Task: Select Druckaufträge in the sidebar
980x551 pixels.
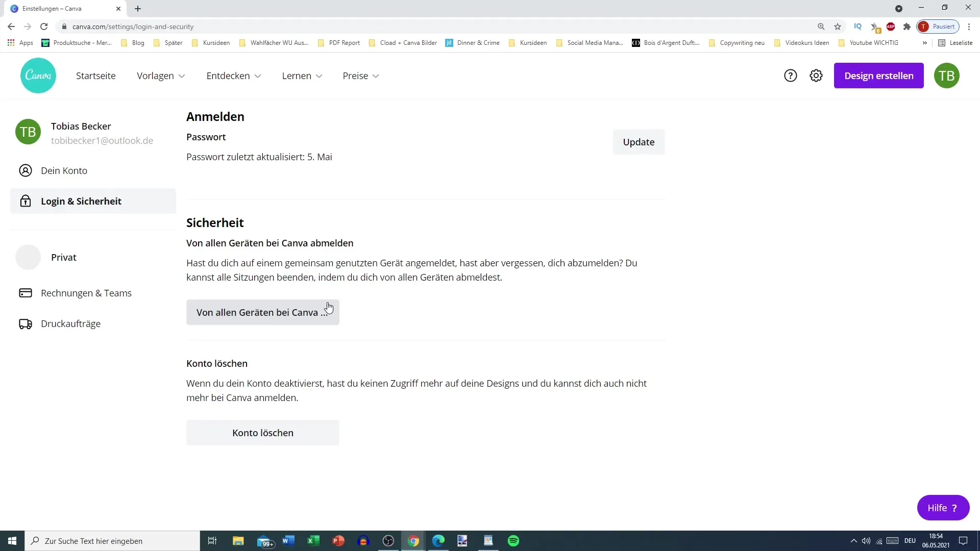Action: pyautogui.click(x=93, y=323)
